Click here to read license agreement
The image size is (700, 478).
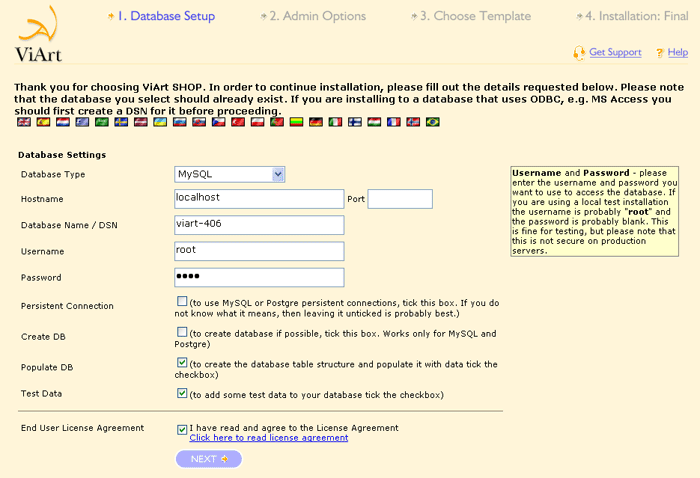pyautogui.click(x=269, y=438)
